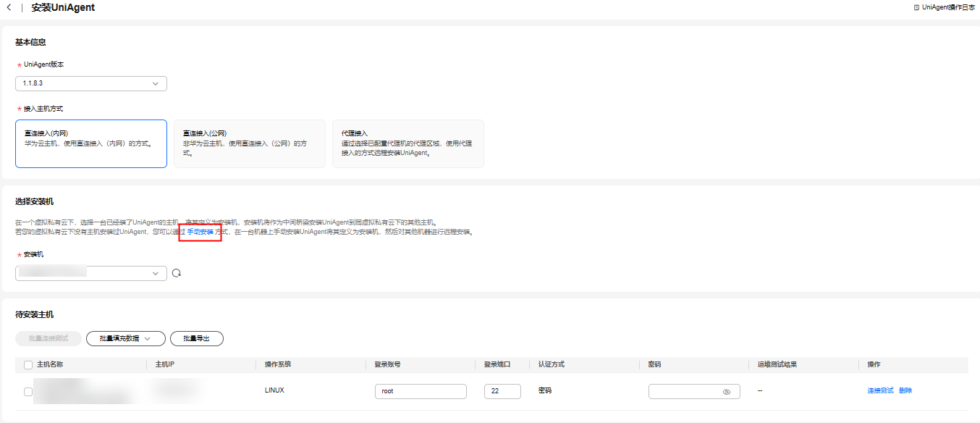The image size is (980, 423).
Task: Click the 选择安装机 section title
Action: point(35,201)
